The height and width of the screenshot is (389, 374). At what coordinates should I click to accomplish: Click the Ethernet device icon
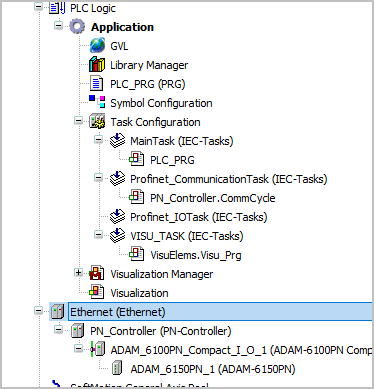57,312
